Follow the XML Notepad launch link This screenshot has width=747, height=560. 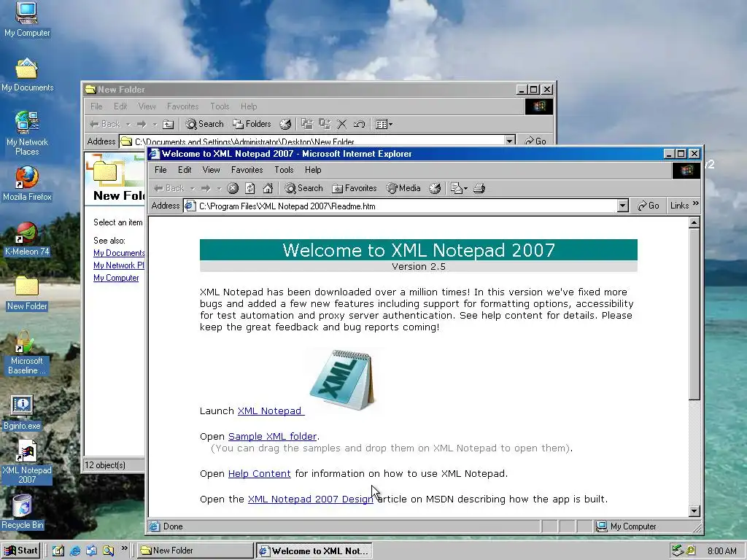271,411
